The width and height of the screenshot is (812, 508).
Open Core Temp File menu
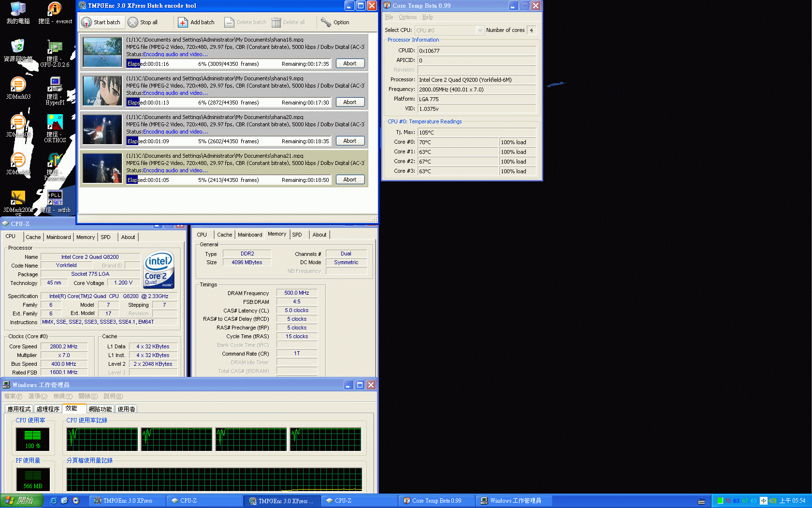389,17
